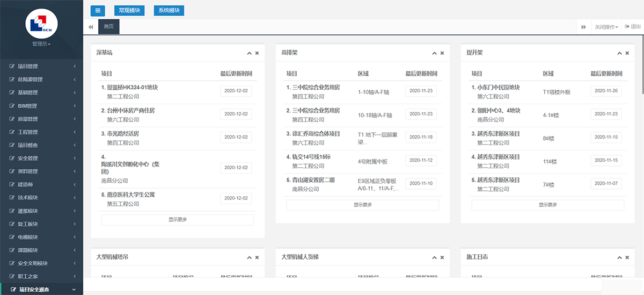Switch to the 首页 tab

109,27
